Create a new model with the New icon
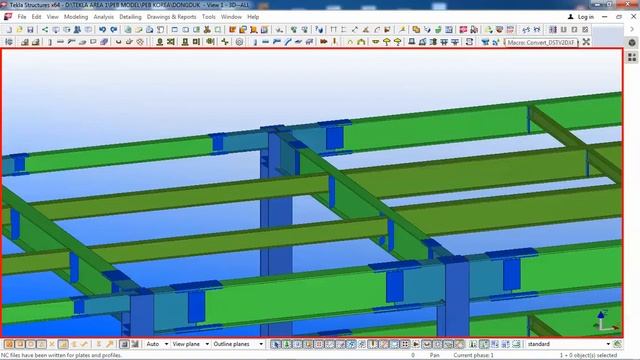This screenshot has width=640, height=360. point(9,30)
